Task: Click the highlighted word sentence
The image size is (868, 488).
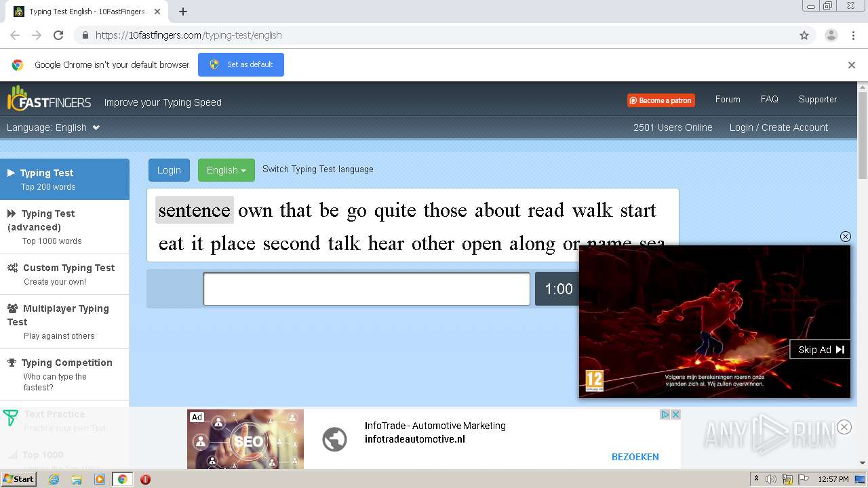Action: [195, 210]
